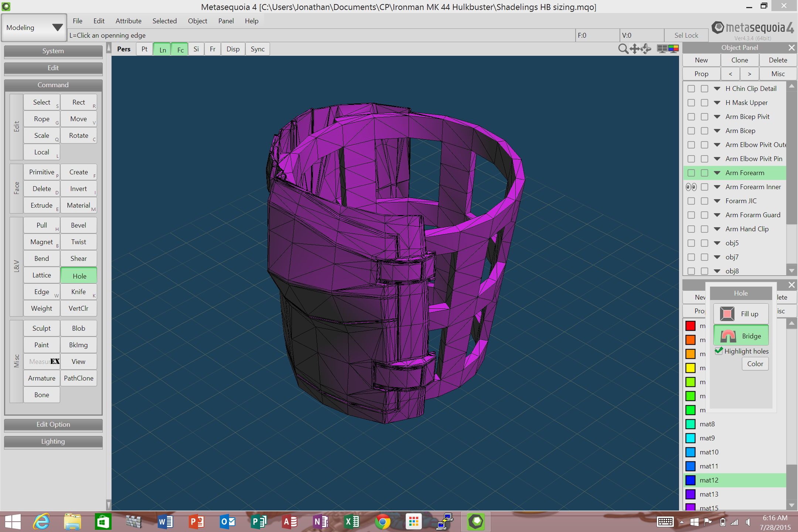Toggle Ln line display button

click(x=163, y=50)
